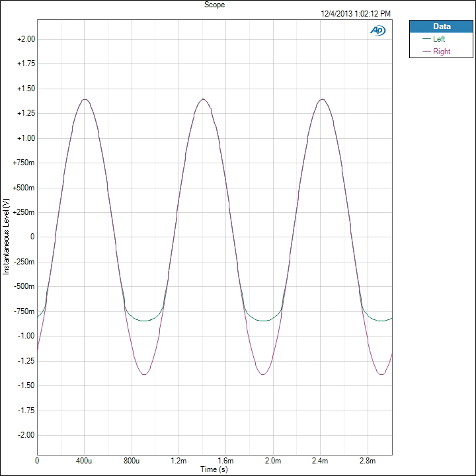Click the Instantaneous Level [V] axis label
476x476 pixels.
coord(7,237)
